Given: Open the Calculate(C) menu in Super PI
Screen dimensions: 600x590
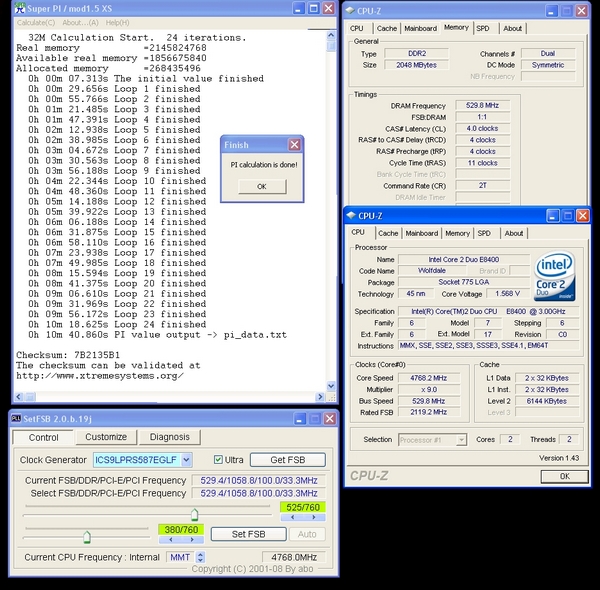Looking at the screenshot, I should [36, 23].
